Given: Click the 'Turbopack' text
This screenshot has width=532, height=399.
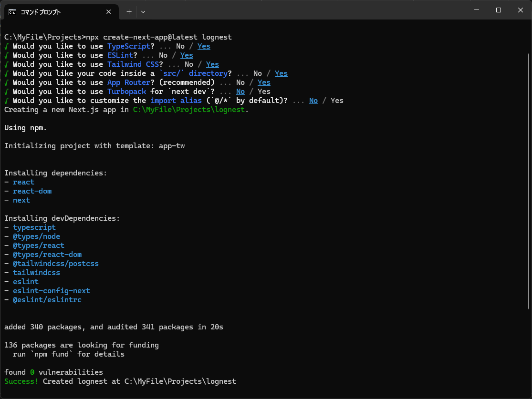Looking at the screenshot, I should click(x=126, y=92).
